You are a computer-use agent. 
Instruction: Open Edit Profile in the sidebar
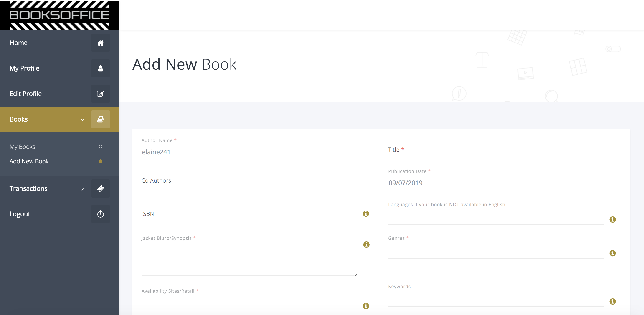[x=59, y=94]
